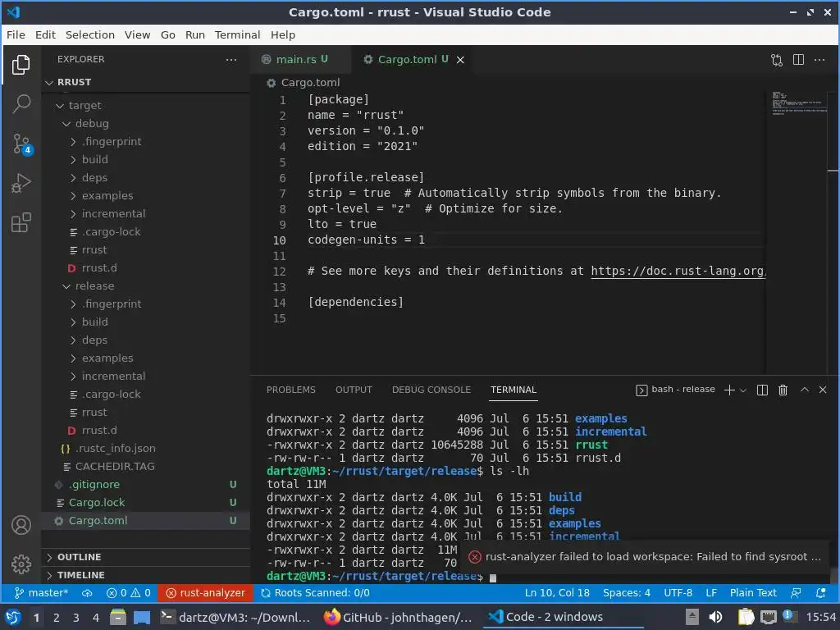Open the desktop start menu icon
840x630 pixels.
12,618
